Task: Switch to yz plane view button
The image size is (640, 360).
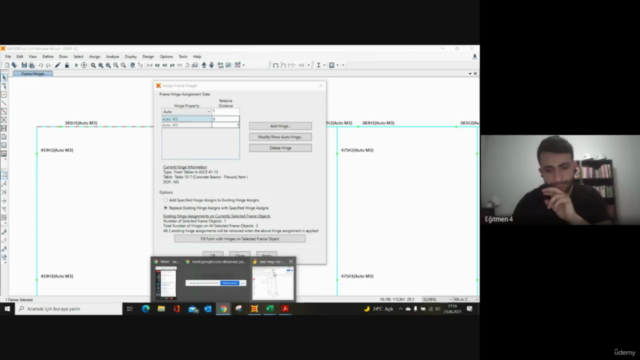Action: click(x=172, y=65)
